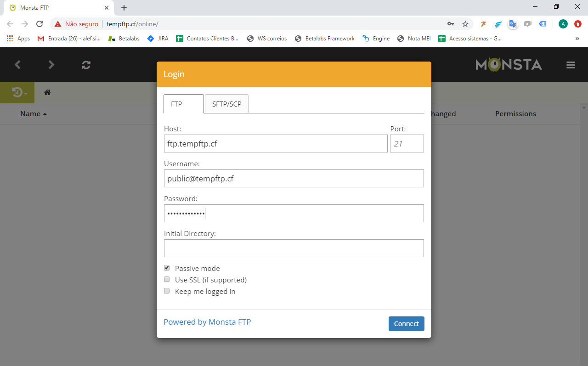
Task: Click the Initial Directory field
Action: point(294,248)
